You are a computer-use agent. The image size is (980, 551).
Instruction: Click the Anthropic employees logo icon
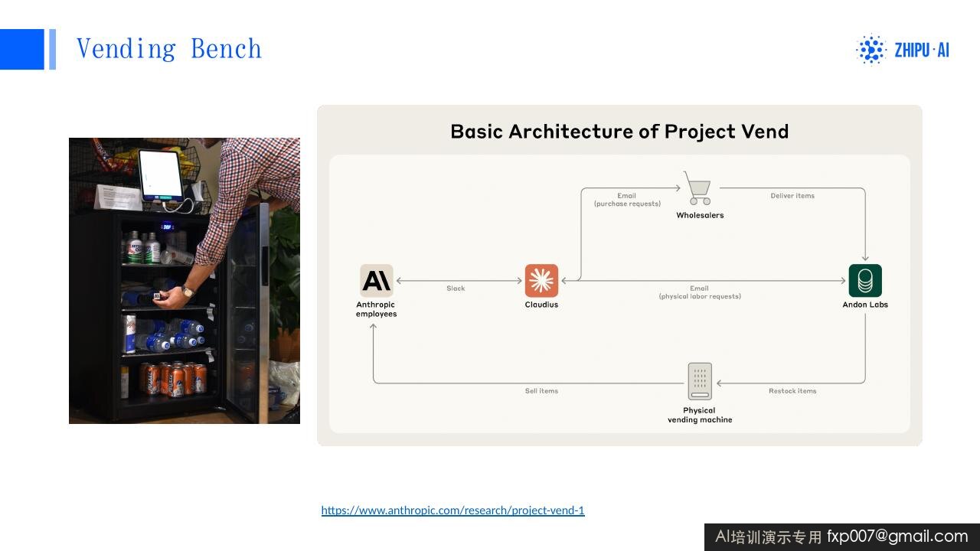pyautogui.click(x=377, y=281)
